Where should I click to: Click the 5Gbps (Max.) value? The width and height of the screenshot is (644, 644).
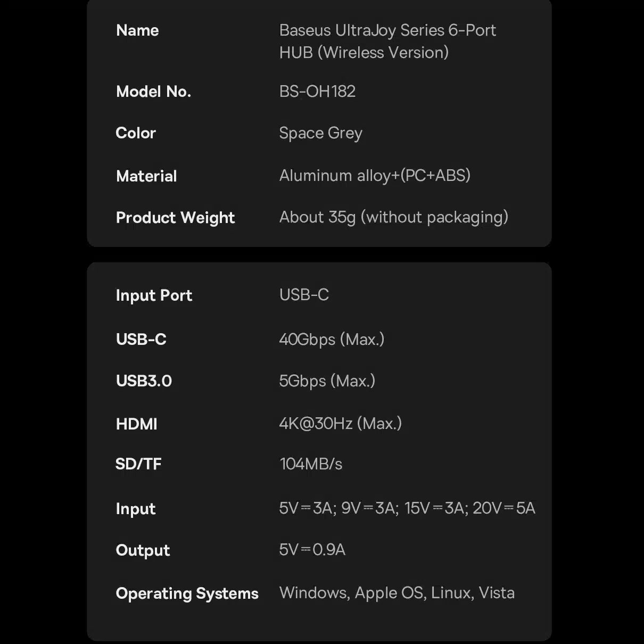point(327,381)
